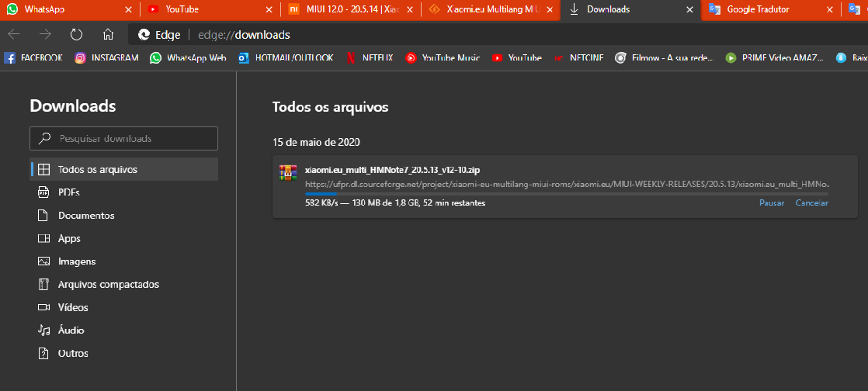The height and width of the screenshot is (391, 868).
Task: Select the Downloads browser tab
Action: [x=630, y=9]
